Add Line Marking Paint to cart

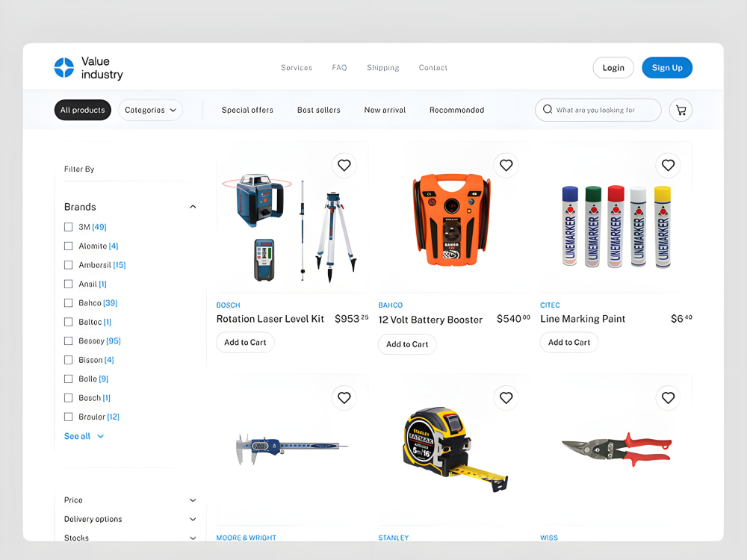click(x=568, y=343)
